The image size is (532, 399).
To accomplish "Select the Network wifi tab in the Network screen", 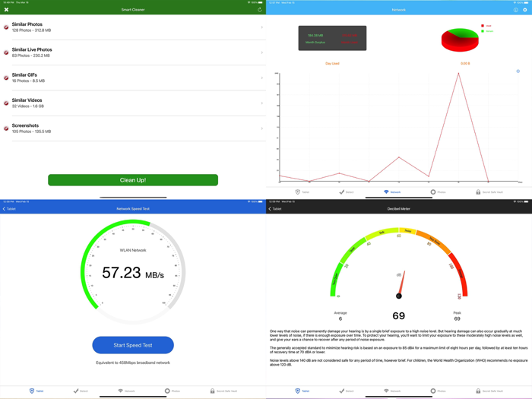I will (392, 192).
